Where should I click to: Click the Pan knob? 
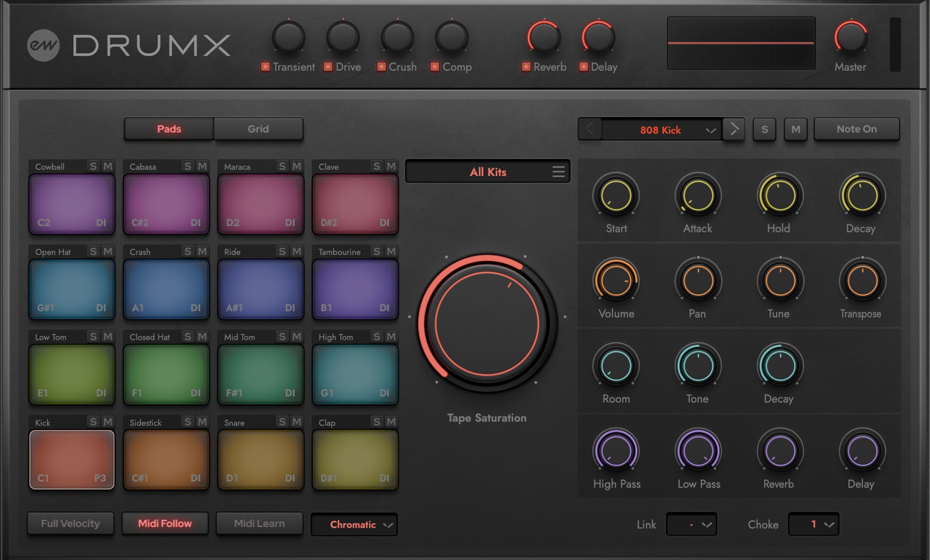(698, 281)
